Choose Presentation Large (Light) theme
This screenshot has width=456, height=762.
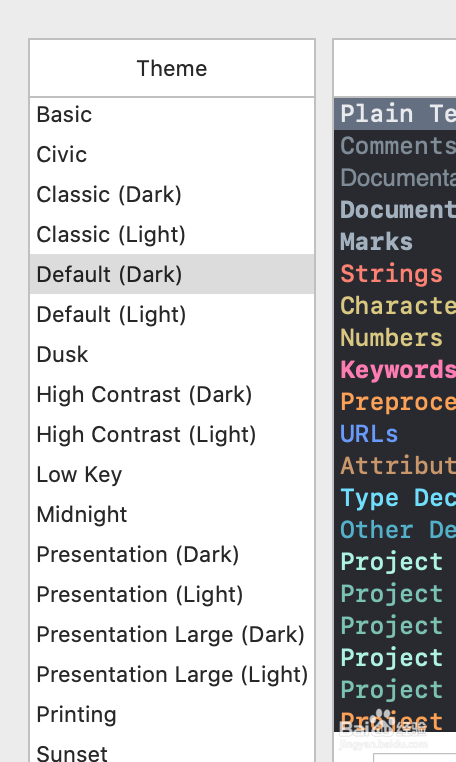point(172,675)
